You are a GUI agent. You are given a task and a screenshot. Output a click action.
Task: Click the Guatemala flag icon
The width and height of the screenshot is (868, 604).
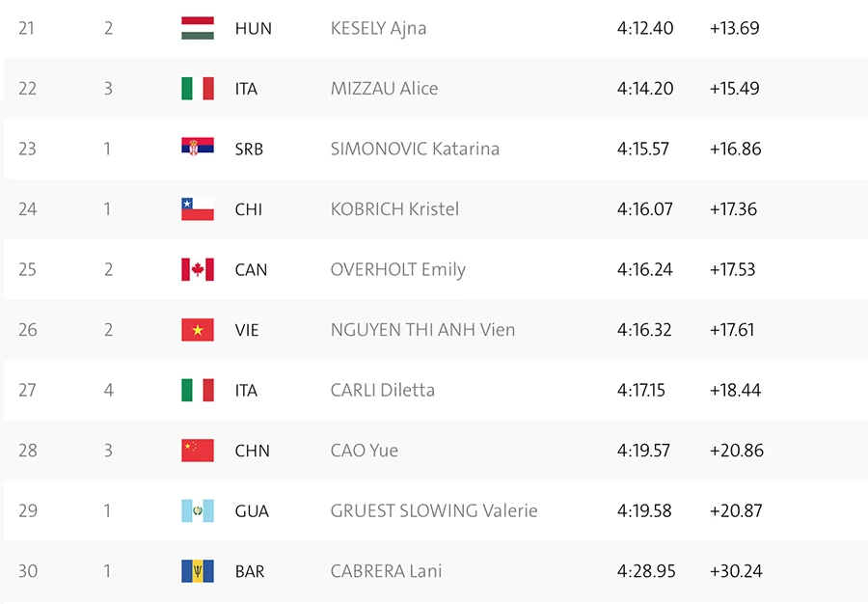(198, 510)
